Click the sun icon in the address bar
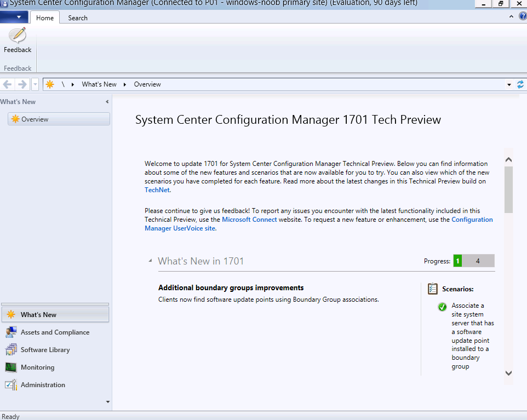The width and height of the screenshot is (527, 420). (50, 84)
